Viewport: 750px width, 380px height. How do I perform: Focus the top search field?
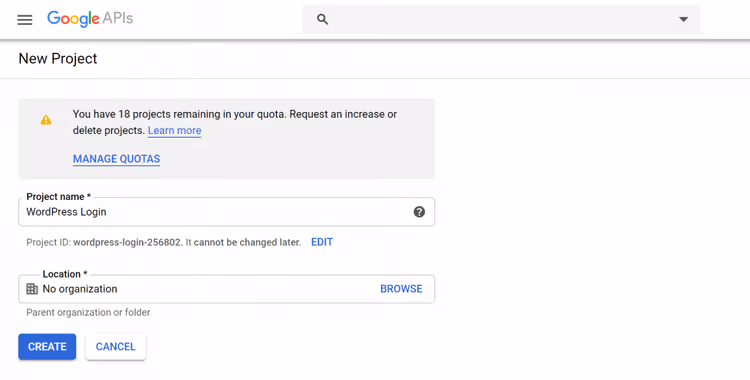tap(501, 19)
